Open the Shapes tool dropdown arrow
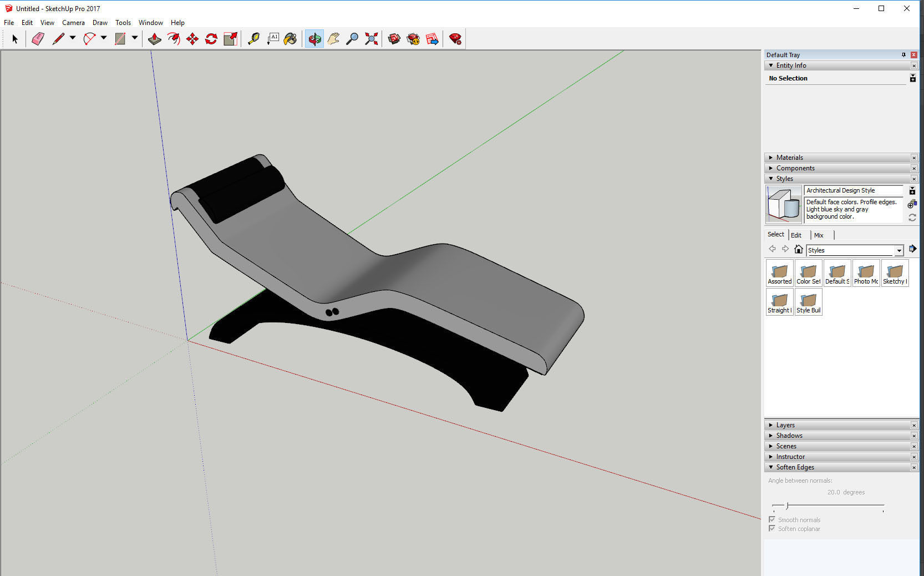The image size is (924, 576). 135,38
